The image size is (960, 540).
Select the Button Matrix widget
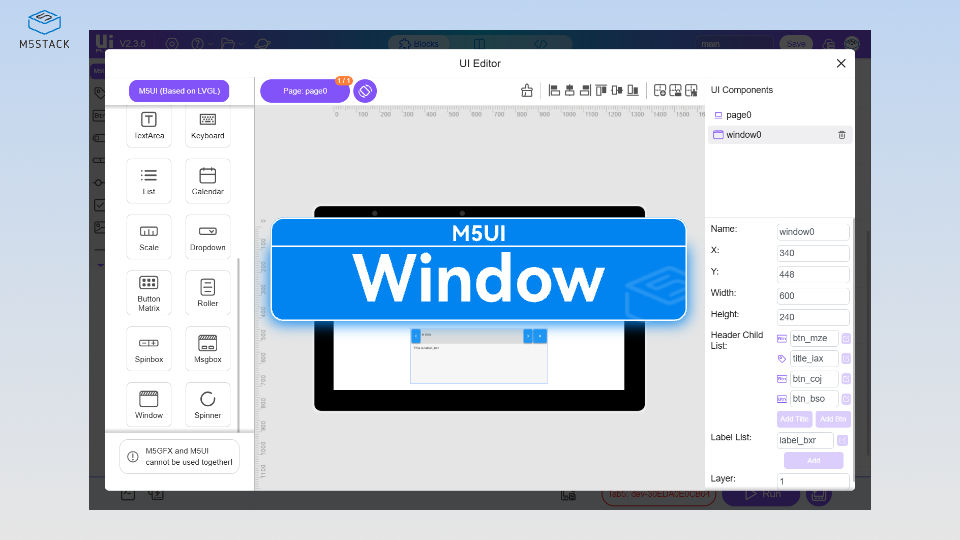click(148, 292)
